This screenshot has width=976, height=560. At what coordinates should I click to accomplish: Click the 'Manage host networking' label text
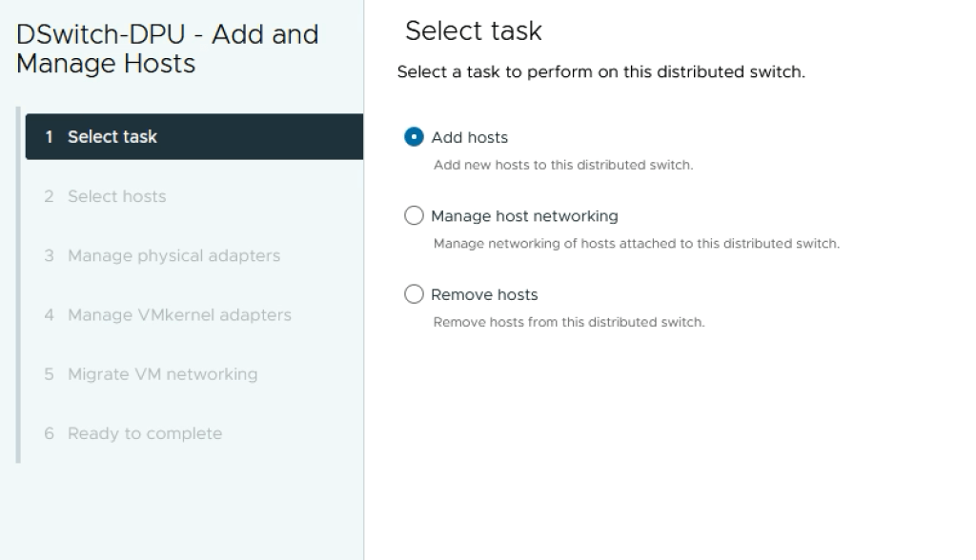click(524, 216)
